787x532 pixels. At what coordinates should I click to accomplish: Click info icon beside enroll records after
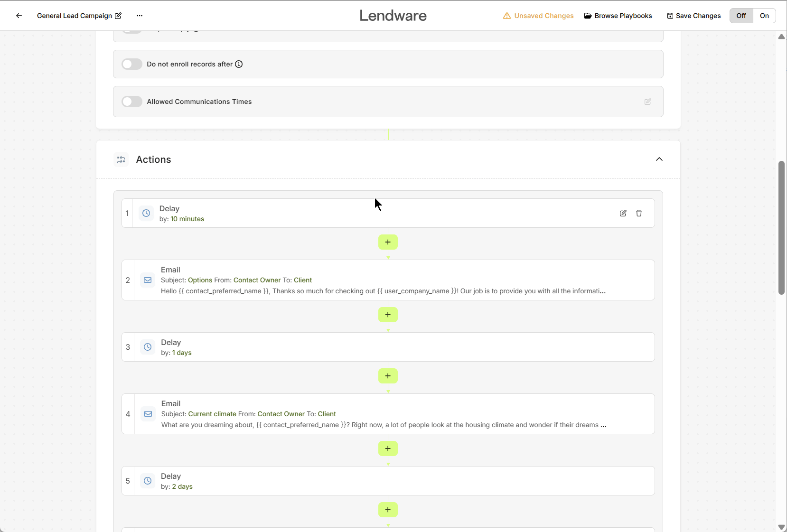239,64
